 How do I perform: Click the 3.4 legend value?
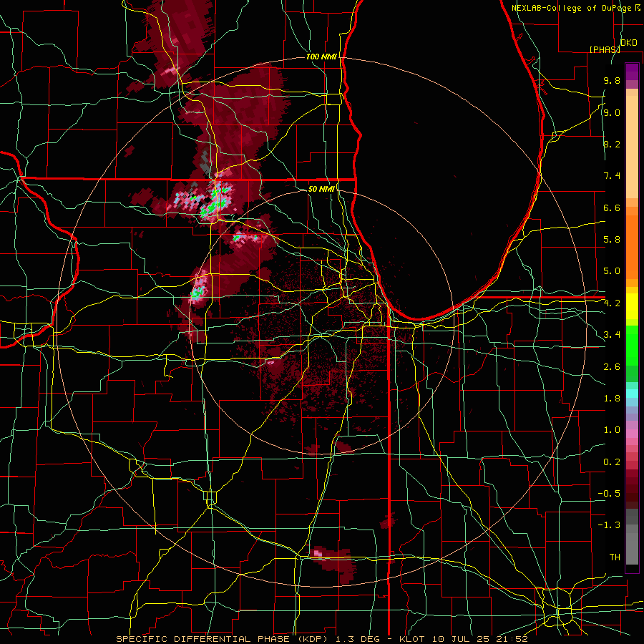pyautogui.click(x=612, y=335)
